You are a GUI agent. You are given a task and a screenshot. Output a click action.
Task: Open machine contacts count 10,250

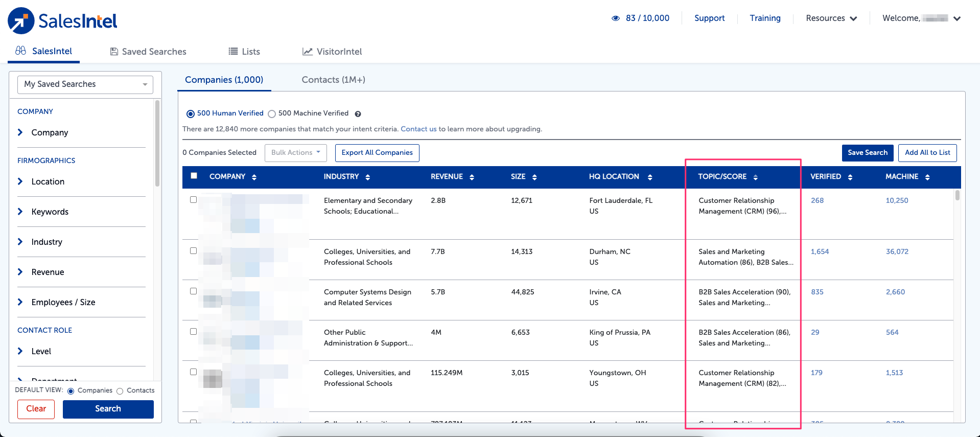897,200
